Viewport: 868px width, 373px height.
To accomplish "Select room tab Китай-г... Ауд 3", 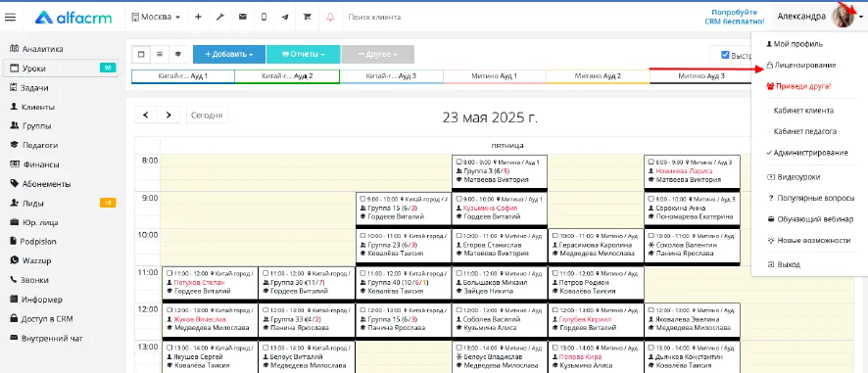I will pos(391,75).
